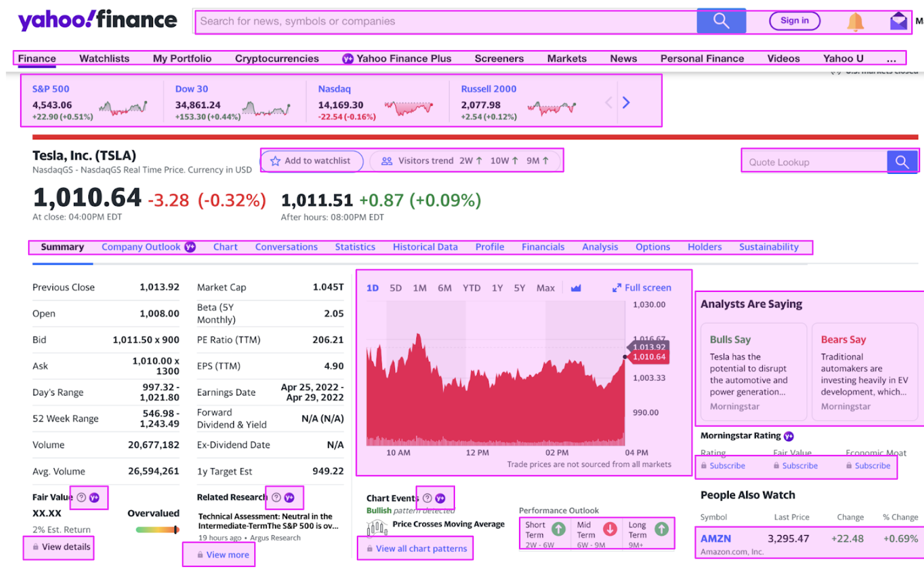Image resolution: width=924 pixels, height=582 pixels.
Task: Select the 6M chart range
Action: [445, 288]
